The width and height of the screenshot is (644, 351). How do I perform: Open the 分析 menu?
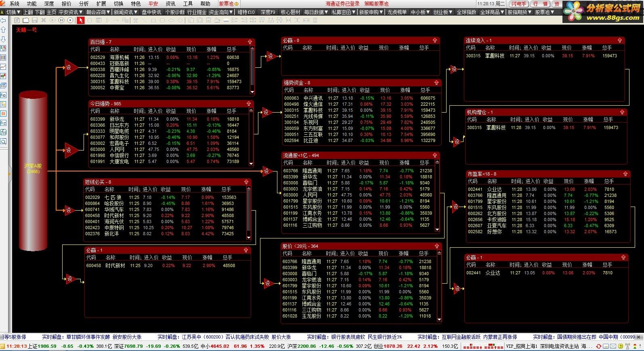click(x=84, y=4)
